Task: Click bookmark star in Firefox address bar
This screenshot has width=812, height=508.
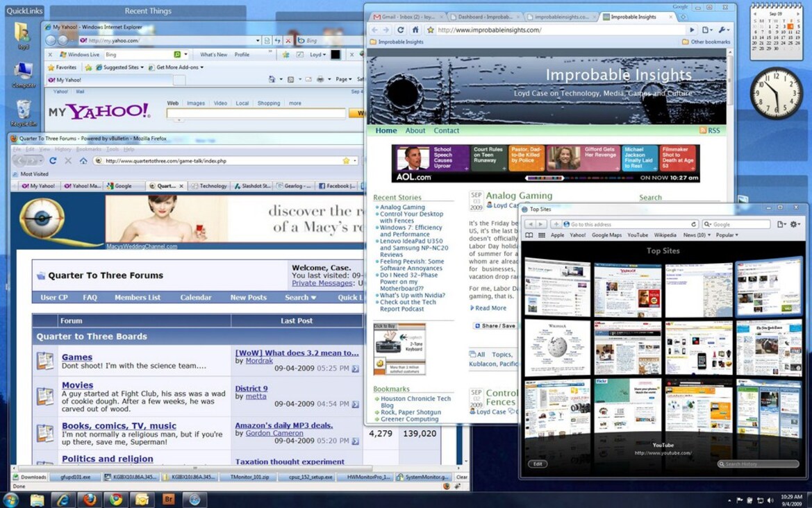Action: (x=346, y=161)
